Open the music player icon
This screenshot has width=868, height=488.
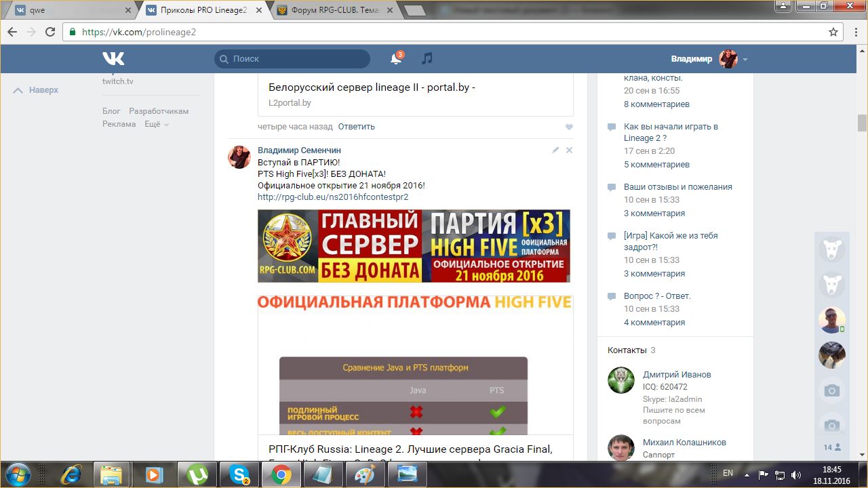427,59
